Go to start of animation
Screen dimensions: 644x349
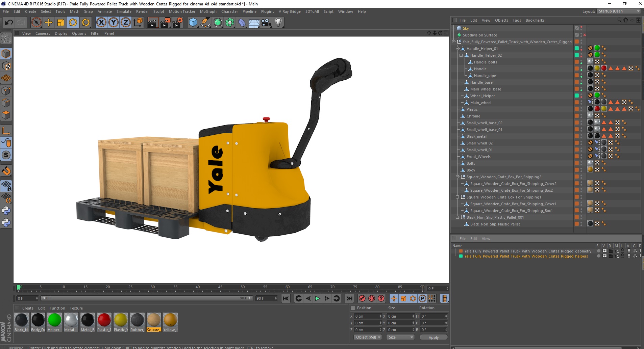click(x=286, y=298)
